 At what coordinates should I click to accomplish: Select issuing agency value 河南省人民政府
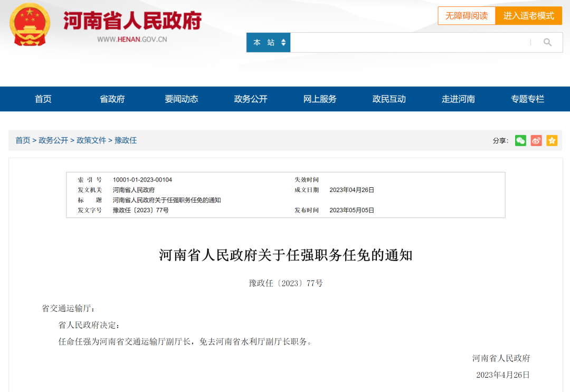click(x=134, y=190)
